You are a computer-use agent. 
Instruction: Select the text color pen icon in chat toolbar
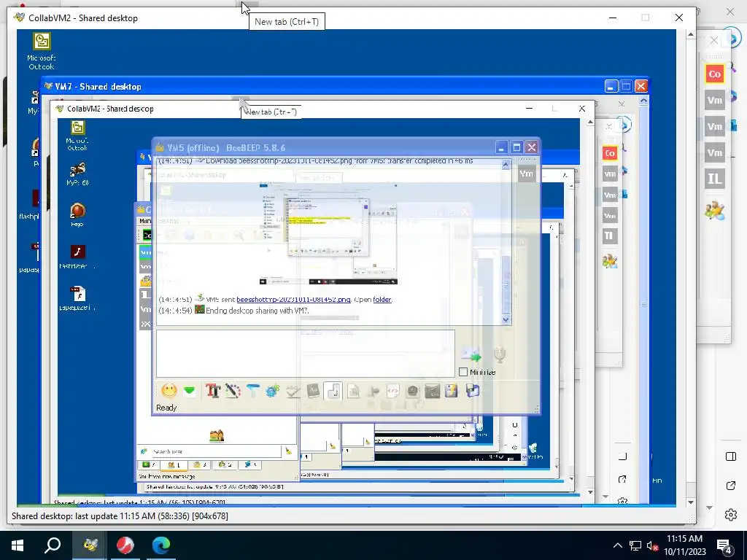coord(233,391)
